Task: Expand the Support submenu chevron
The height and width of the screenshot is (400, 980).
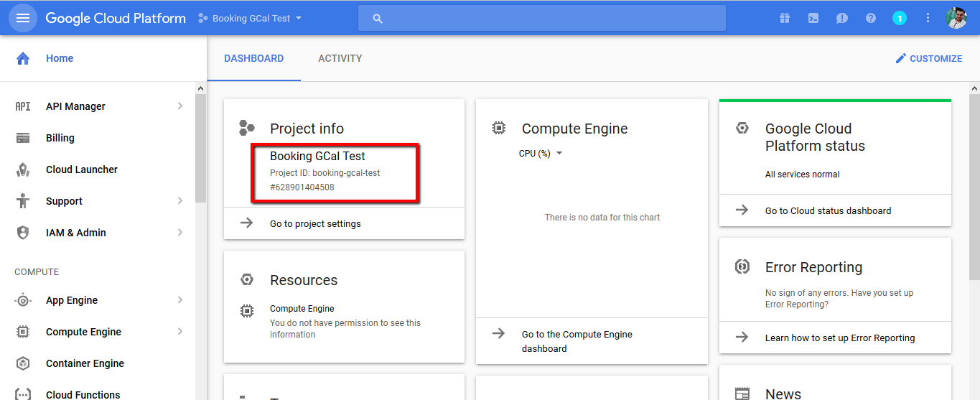Action: click(179, 201)
